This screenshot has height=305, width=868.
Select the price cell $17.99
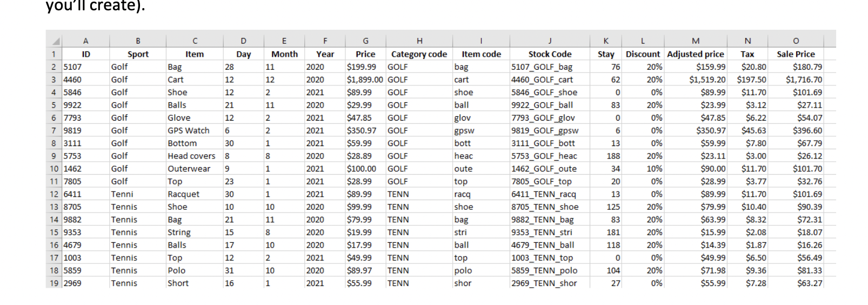365,245
